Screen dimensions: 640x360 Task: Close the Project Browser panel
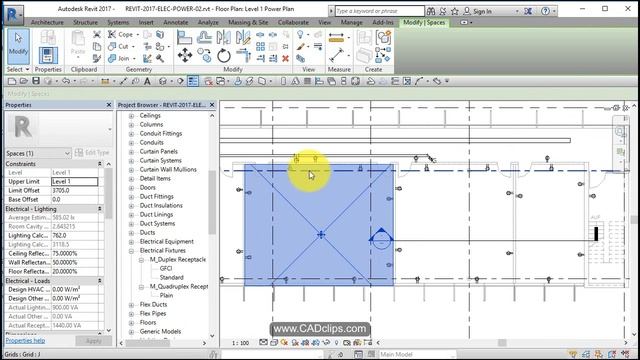212,105
